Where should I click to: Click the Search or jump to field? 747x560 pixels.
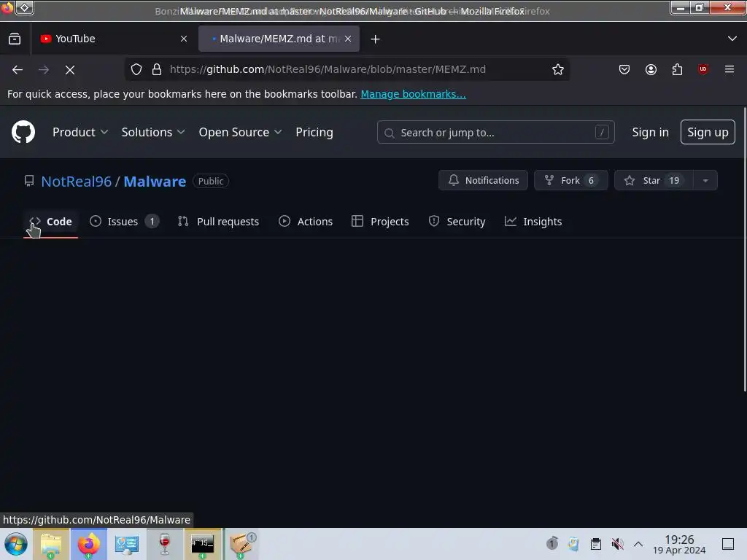(495, 133)
